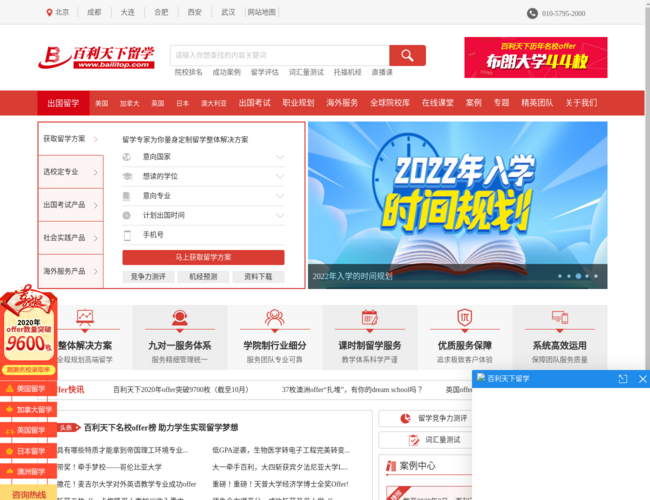The image size is (650, 500).
Task: Select the last banner carousel dot
Action: [x=596, y=276]
